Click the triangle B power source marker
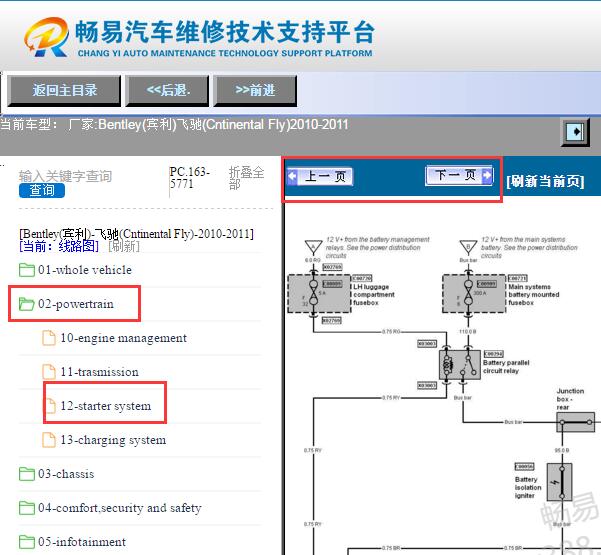Screen dimensions: 601x555 (x=468, y=247)
